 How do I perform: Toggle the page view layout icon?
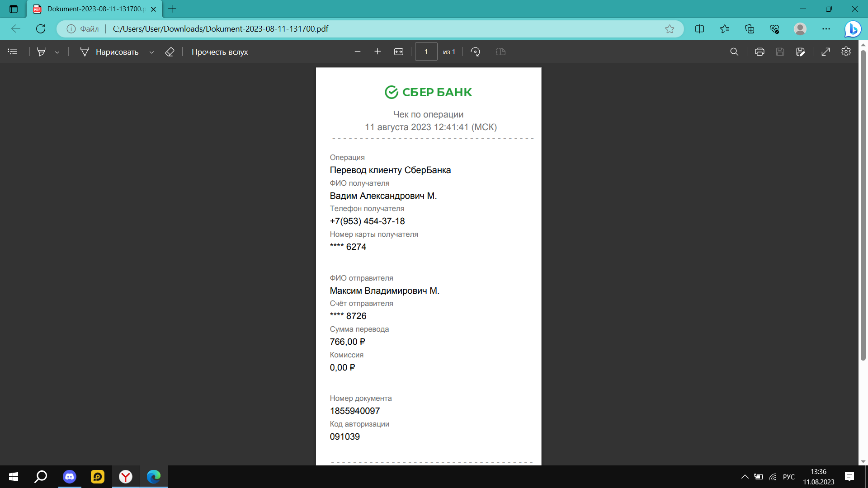(x=500, y=52)
